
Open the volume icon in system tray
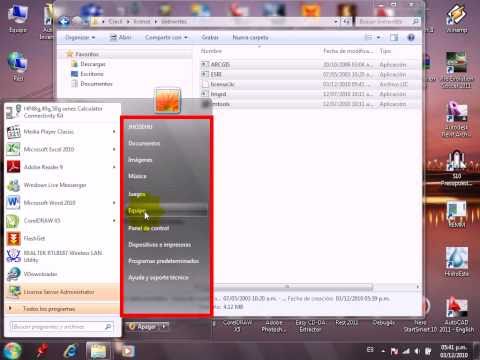pos(417,351)
